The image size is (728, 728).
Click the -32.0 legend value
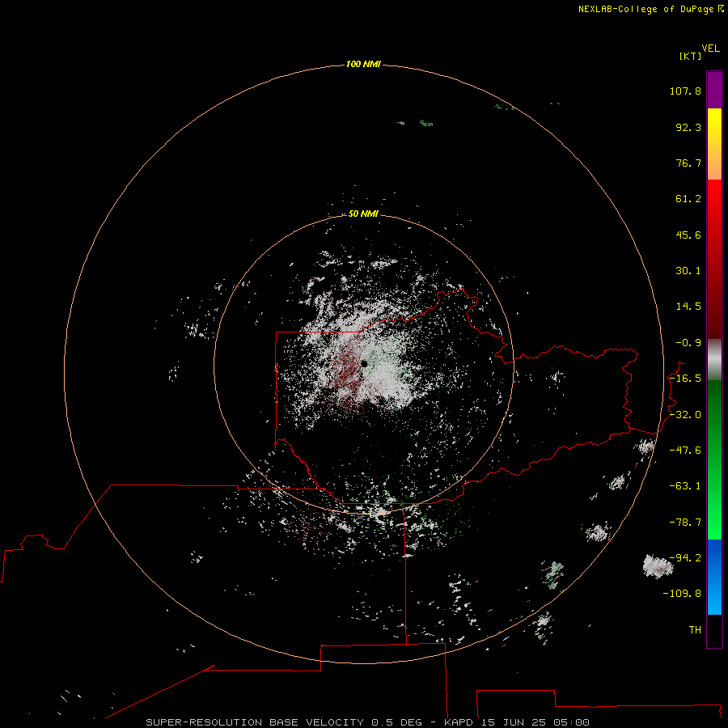tap(685, 415)
